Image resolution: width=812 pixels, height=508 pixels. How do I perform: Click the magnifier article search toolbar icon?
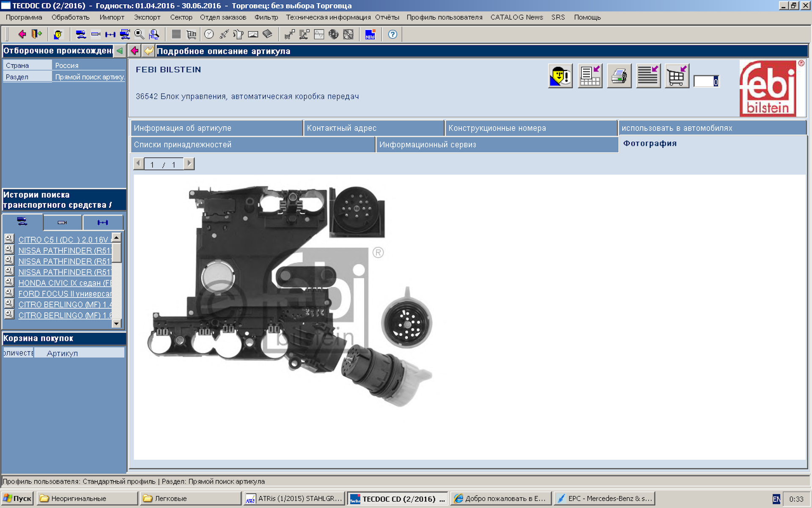tap(139, 34)
